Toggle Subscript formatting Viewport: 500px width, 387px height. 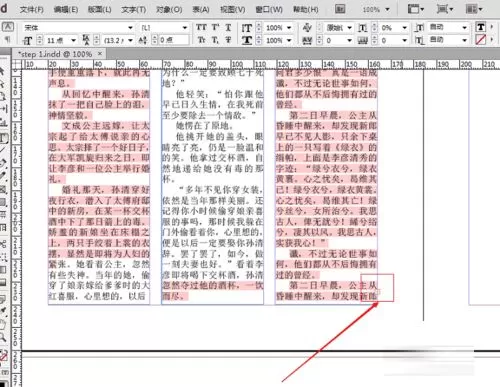pos(215,40)
